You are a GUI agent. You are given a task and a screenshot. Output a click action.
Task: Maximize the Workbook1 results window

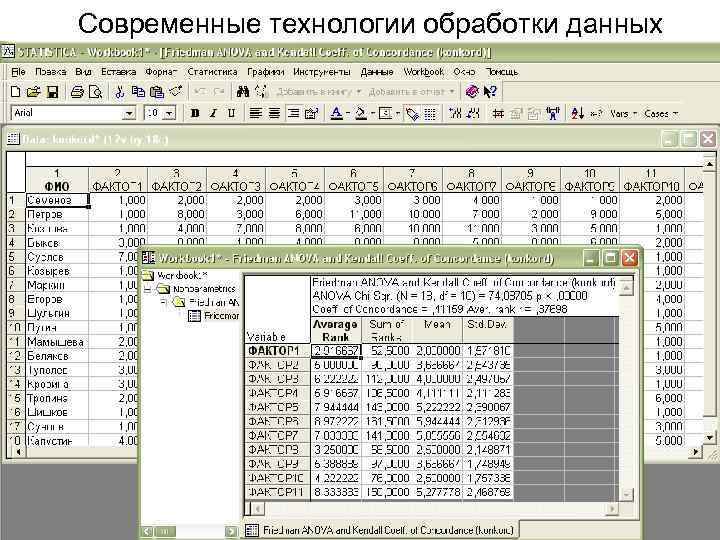click(610, 258)
